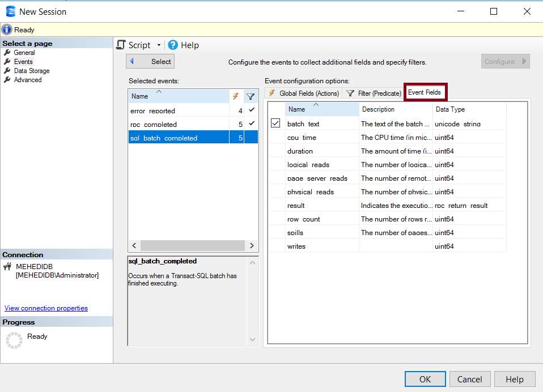
Task: Open the Events page in sidebar
Action: pyautogui.click(x=23, y=62)
